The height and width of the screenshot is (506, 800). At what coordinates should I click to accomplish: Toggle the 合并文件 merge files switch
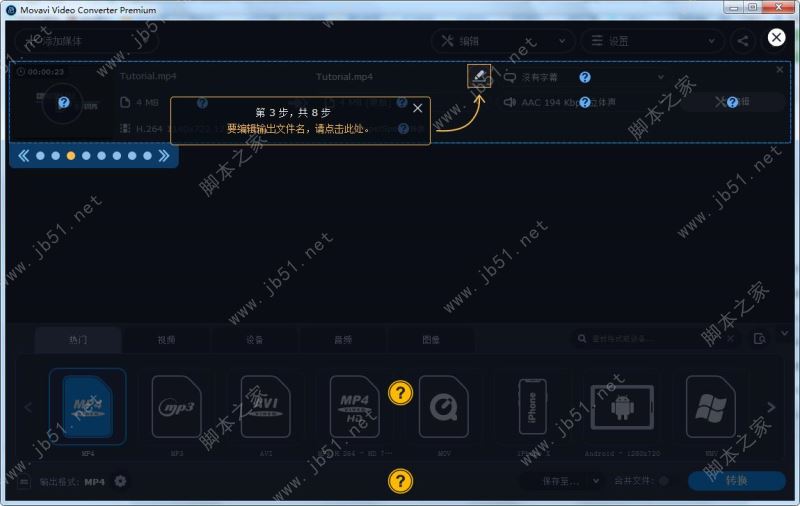coord(663,480)
